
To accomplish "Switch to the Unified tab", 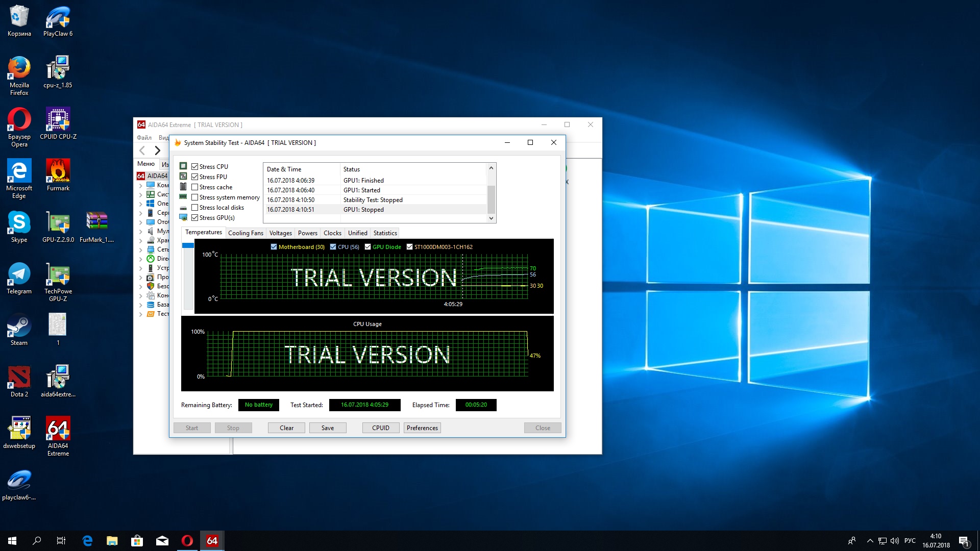I will coord(357,233).
